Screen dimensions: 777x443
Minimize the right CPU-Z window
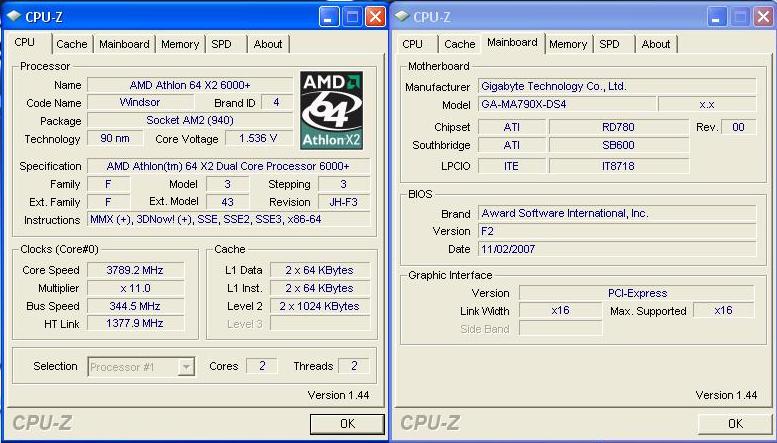point(717,17)
